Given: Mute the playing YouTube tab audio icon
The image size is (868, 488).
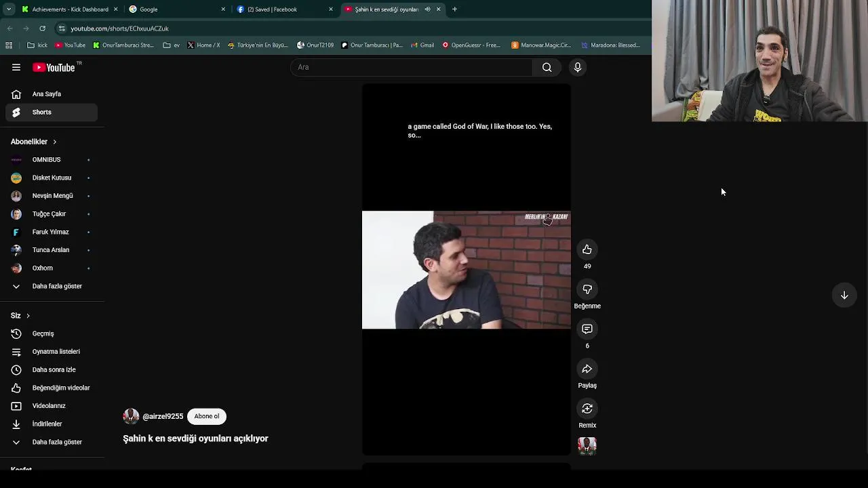Looking at the screenshot, I should point(427,9).
